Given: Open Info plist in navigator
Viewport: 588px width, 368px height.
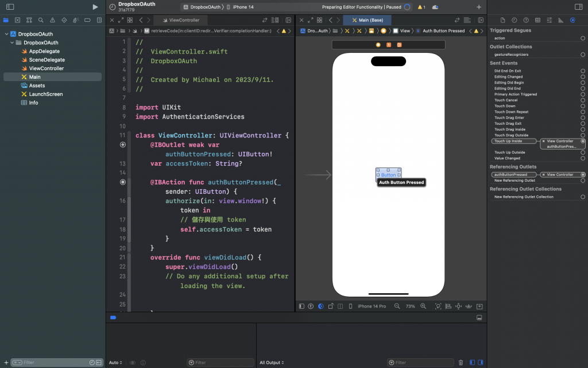Looking at the screenshot, I should coord(33,102).
